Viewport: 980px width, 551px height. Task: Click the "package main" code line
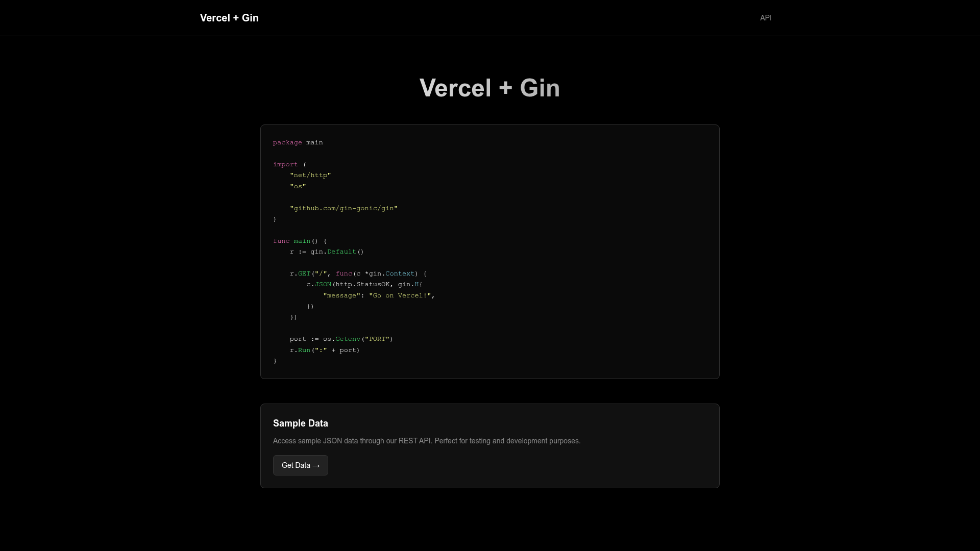(x=298, y=142)
